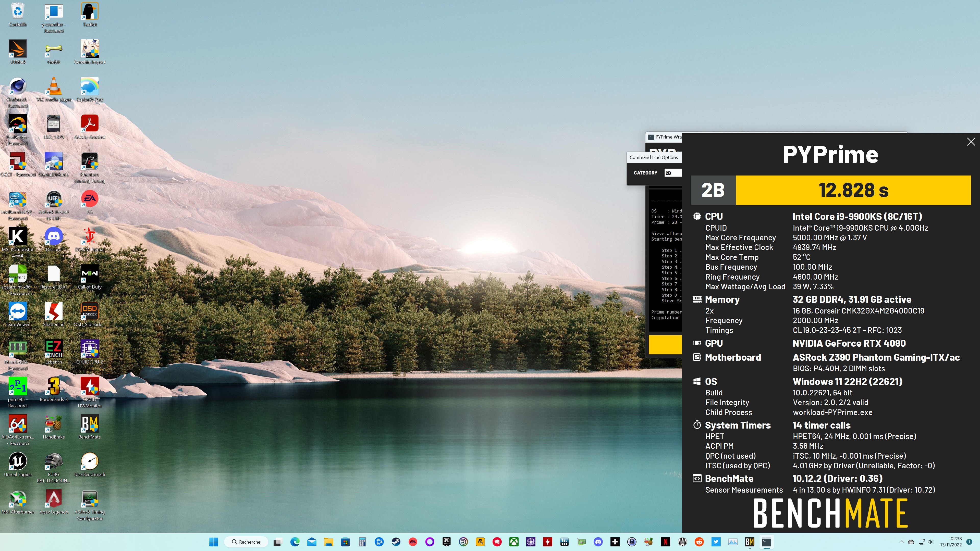This screenshot has width=980, height=551.
Task: Open Reddit from the taskbar
Action: click(x=699, y=542)
